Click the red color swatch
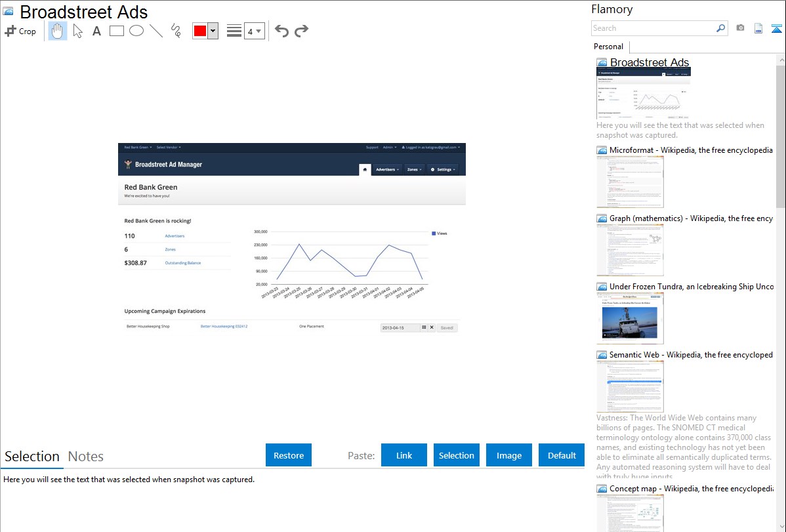The height and width of the screenshot is (532, 786). 200,31
